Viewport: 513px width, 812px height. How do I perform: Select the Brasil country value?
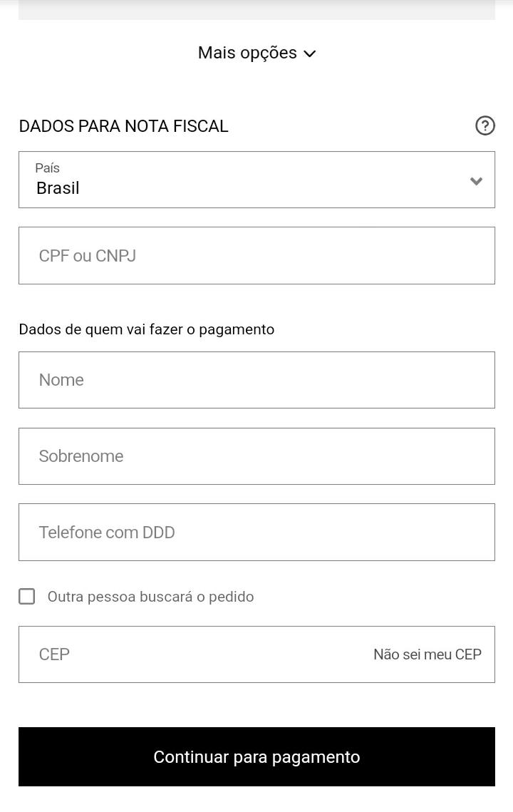(58, 188)
